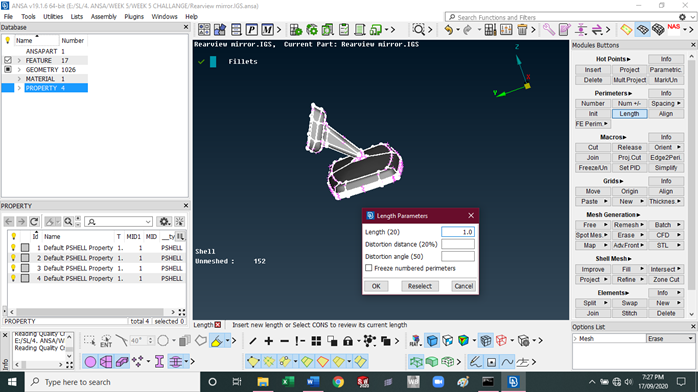Viewport: 698px width, 392px height.
Task: Toggle checkbox for property id 2
Action: pos(25,258)
